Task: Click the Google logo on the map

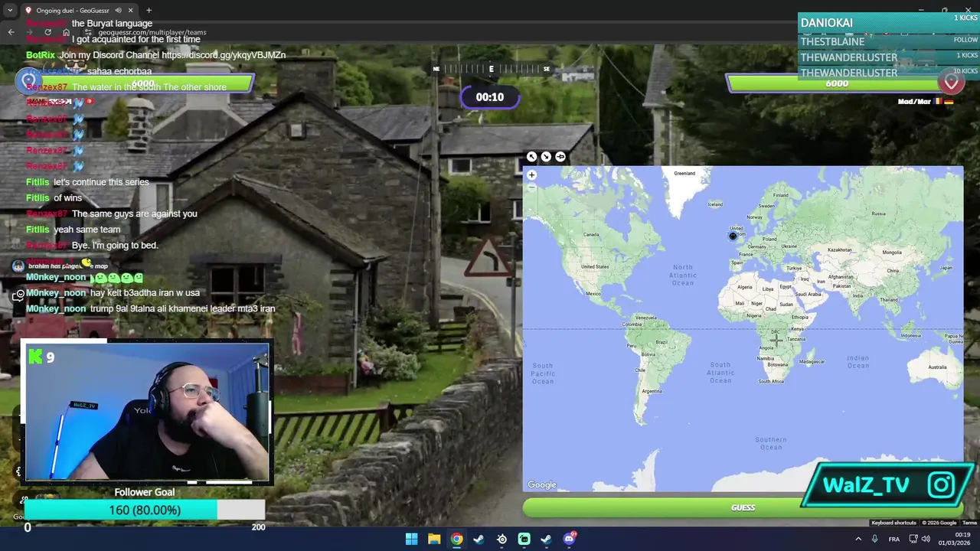Action: pos(542,484)
